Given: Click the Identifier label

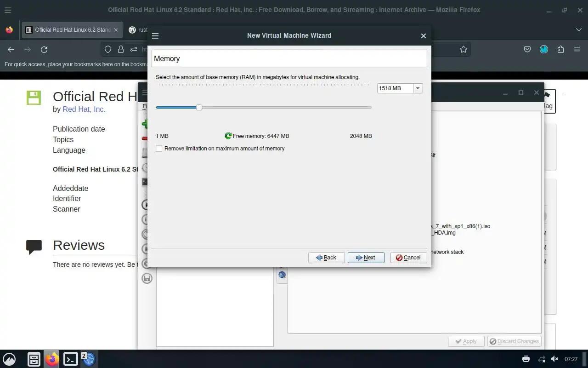Looking at the screenshot, I should click(x=67, y=198).
